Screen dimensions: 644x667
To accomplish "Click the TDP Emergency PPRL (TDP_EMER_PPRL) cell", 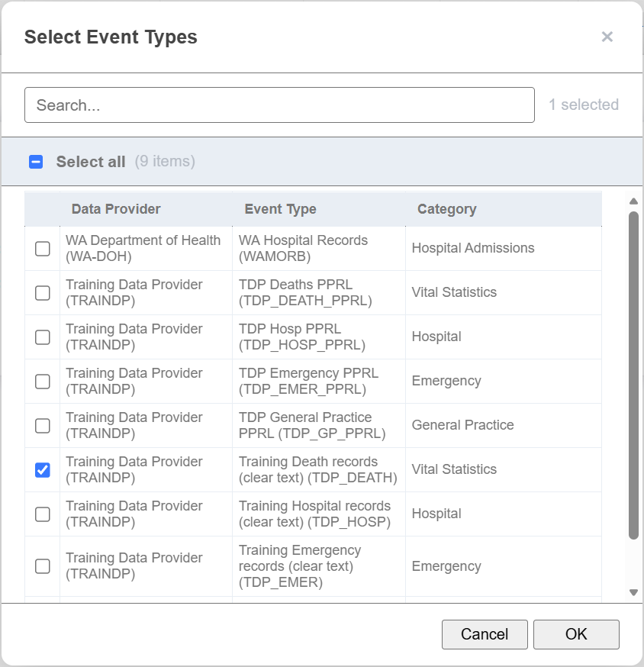I will point(319,381).
